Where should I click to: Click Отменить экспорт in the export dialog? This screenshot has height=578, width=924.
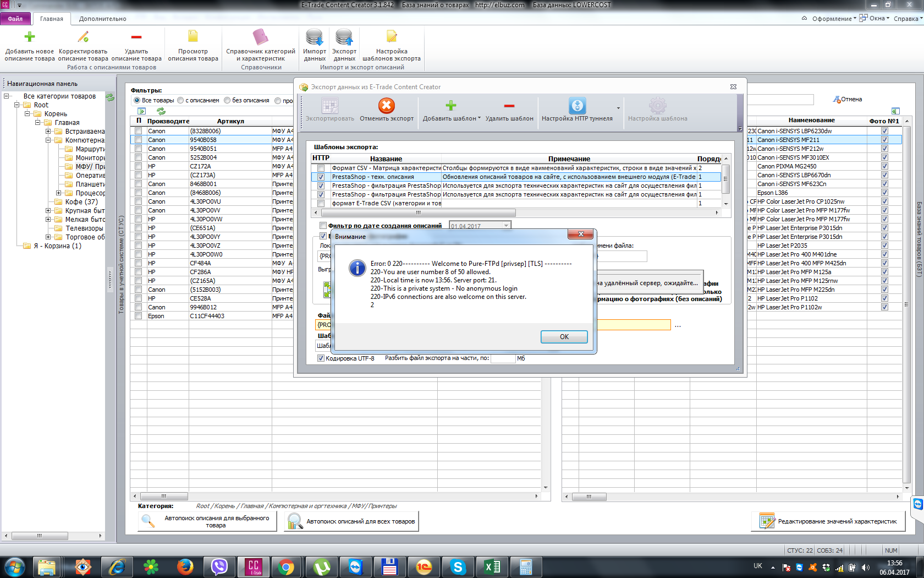387,110
